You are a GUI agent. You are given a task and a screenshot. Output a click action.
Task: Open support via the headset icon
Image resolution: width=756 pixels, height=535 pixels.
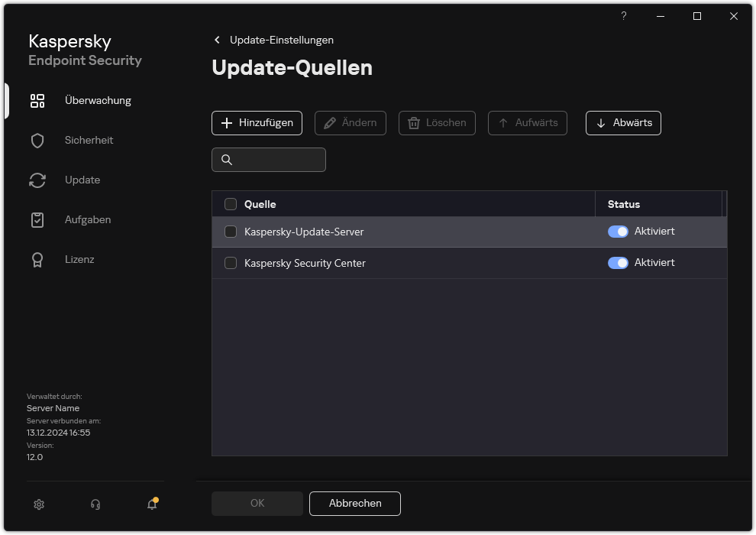tap(95, 504)
